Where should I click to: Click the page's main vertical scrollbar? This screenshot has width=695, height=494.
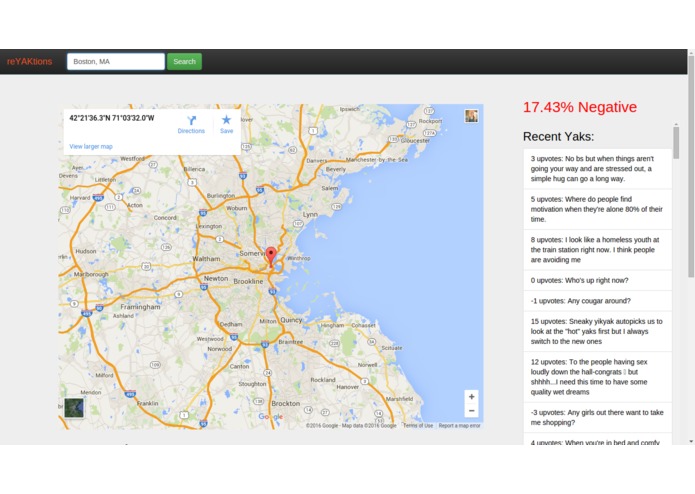(691, 167)
